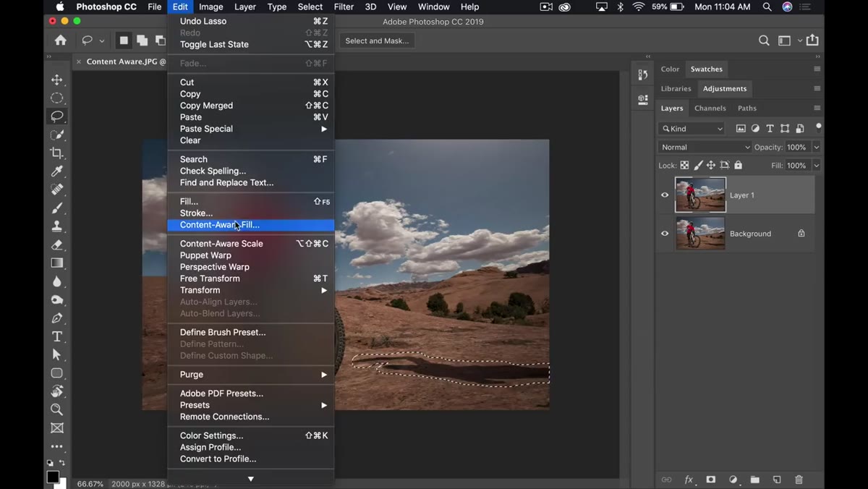Open the Filter menu
Viewport: 868px width, 489px height.
344,7
